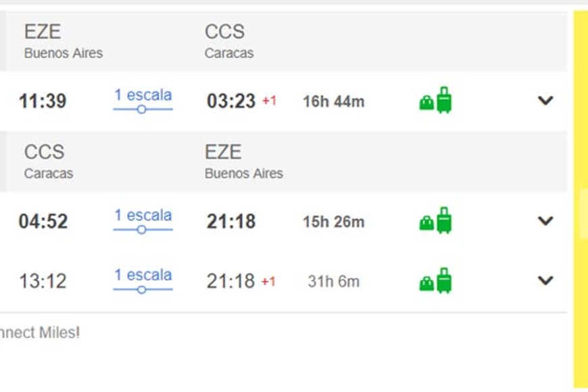This screenshot has height=392, width=588.
Task: Click the stopover marker under 13:12 escala
Action: tap(141, 290)
